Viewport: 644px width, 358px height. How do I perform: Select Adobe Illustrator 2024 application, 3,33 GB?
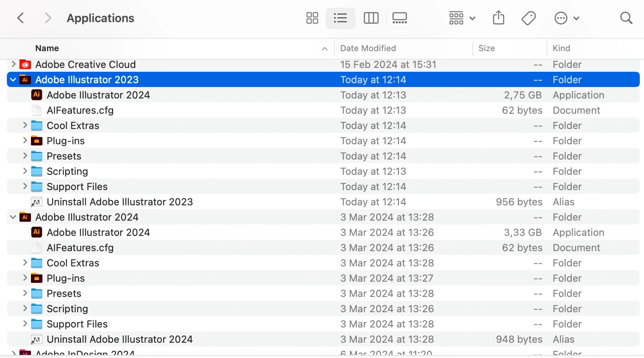click(x=98, y=232)
